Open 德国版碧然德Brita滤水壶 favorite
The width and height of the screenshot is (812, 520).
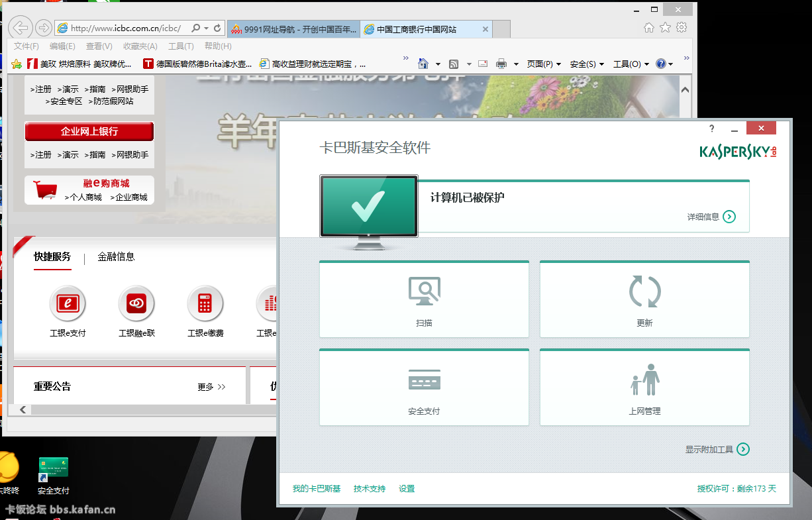coord(198,64)
